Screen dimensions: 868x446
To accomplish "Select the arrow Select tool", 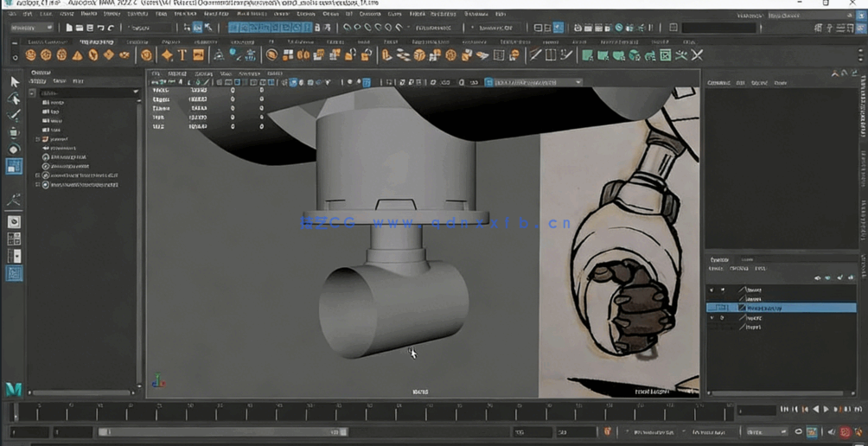I will (x=14, y=81).
